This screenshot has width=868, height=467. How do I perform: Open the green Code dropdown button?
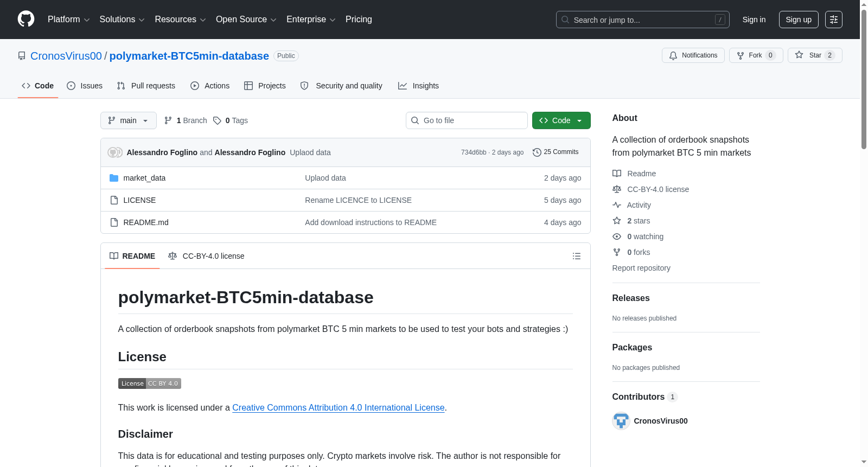(561, 120)
